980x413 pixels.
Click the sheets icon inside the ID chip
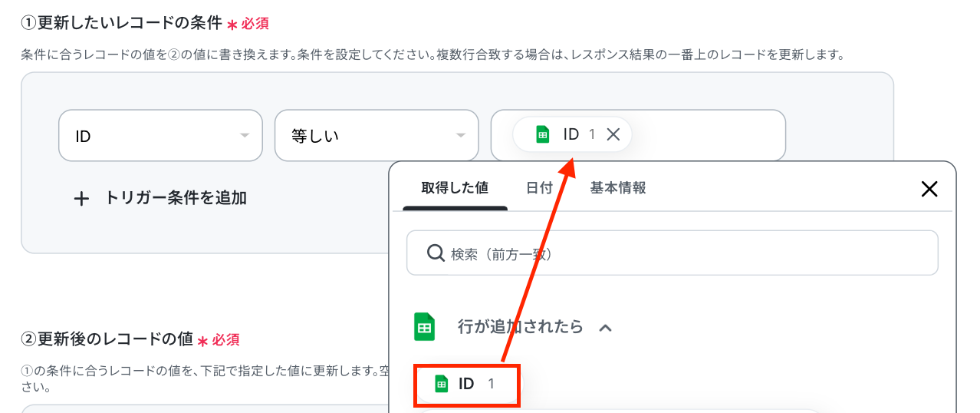click(x=543, y=134)
